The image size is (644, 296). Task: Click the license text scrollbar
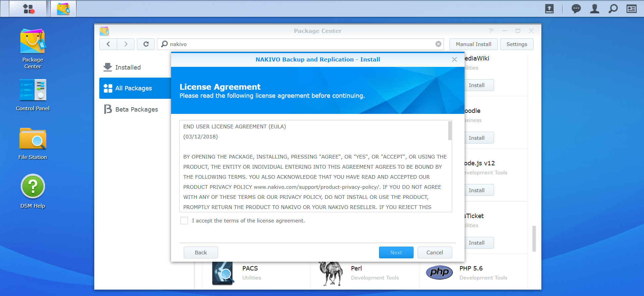click(450, 131)
